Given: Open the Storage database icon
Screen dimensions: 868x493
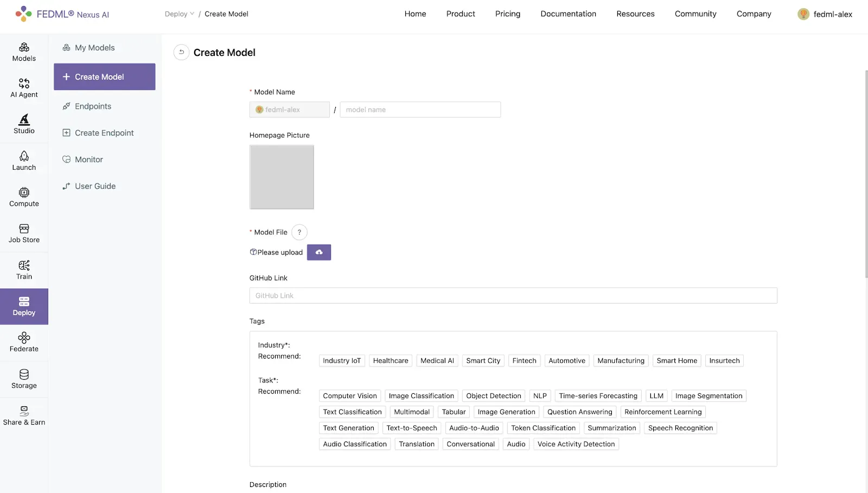Looking at the screenshot, I should point(24,374).
